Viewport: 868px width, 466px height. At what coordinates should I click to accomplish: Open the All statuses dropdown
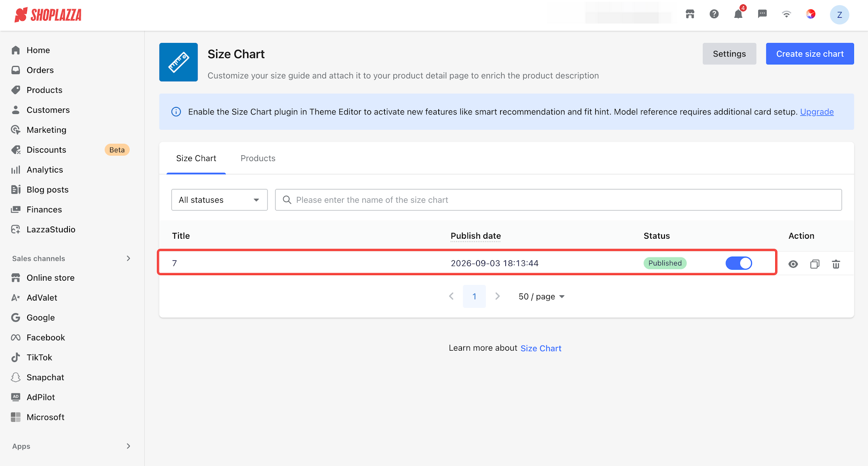(x=220, y=200)
